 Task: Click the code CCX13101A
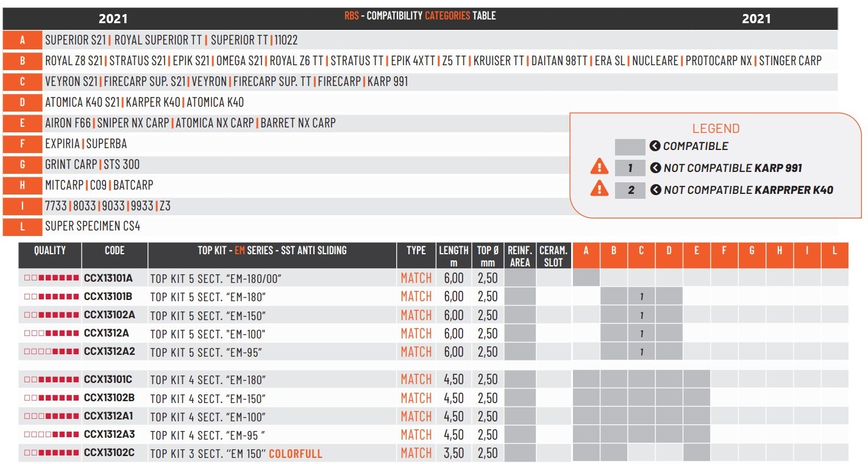click(108, 278)
